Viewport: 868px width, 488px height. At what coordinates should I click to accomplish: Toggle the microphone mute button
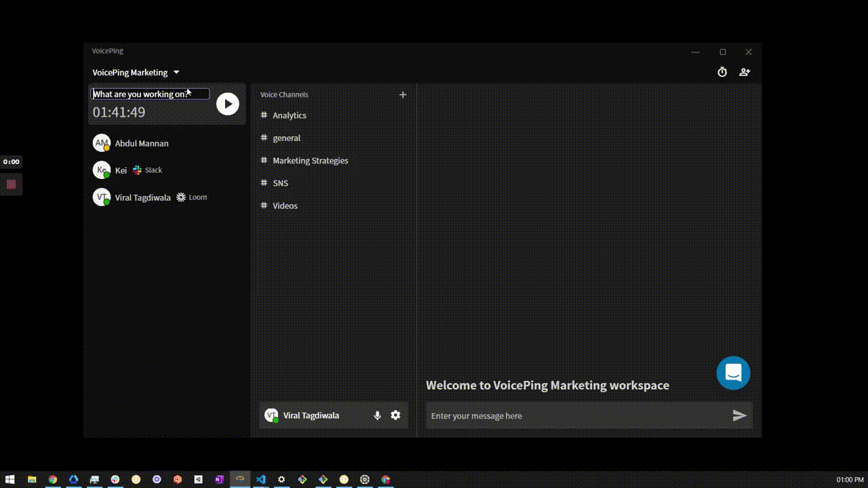[378, 415]
